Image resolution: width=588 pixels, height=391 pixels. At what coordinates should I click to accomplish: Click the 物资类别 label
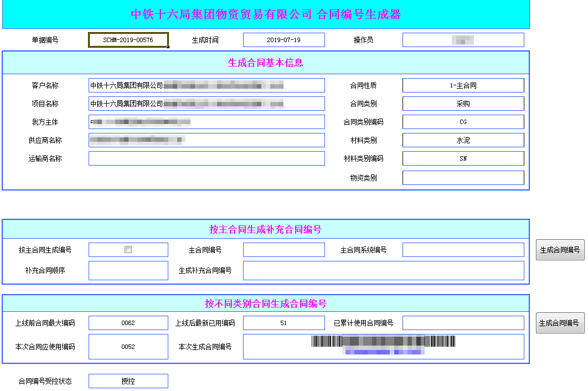tap(363, 178)
